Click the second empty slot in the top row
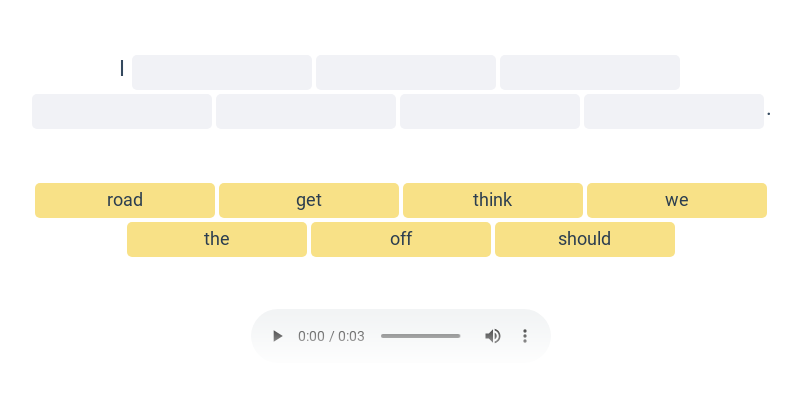 click(x=406, y=72)
